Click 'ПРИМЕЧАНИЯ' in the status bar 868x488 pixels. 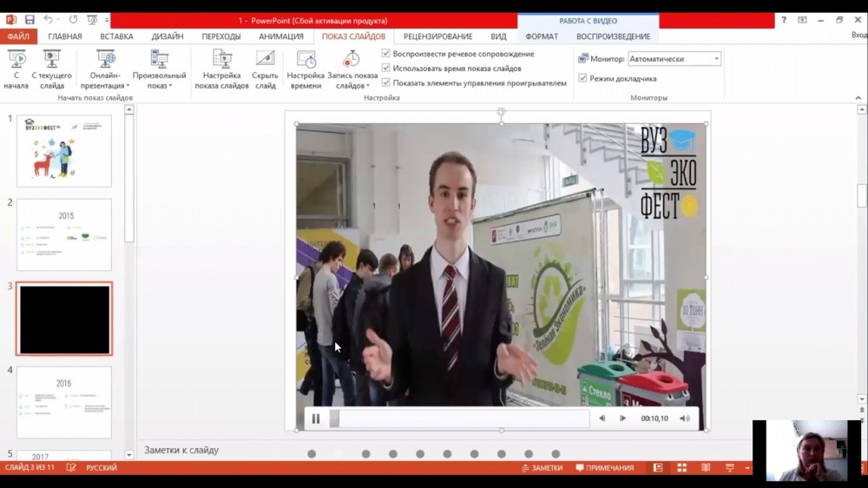click(x=603, y=468)
